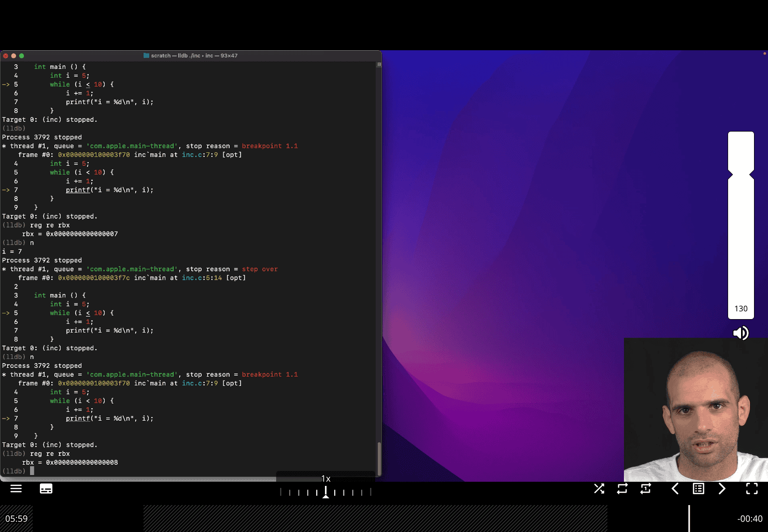Skip to next playlist item
The height and width of the screenshot is (532, 768).
pyautogui.click(x=722, y=488)
